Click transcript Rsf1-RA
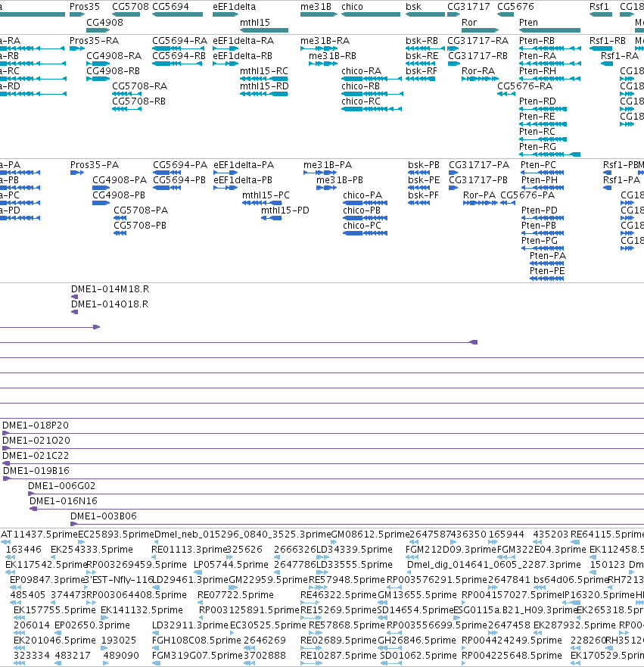 click(x=607, y=64)
